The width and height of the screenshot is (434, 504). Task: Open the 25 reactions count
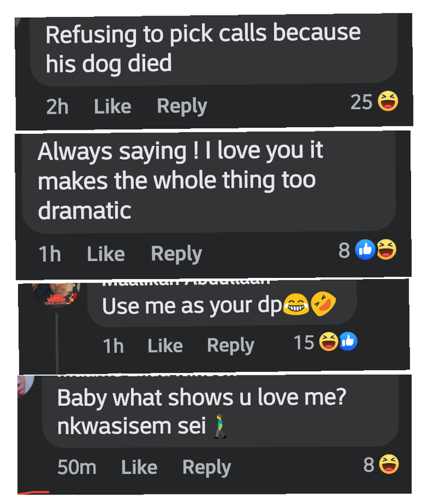pos(361,102)
